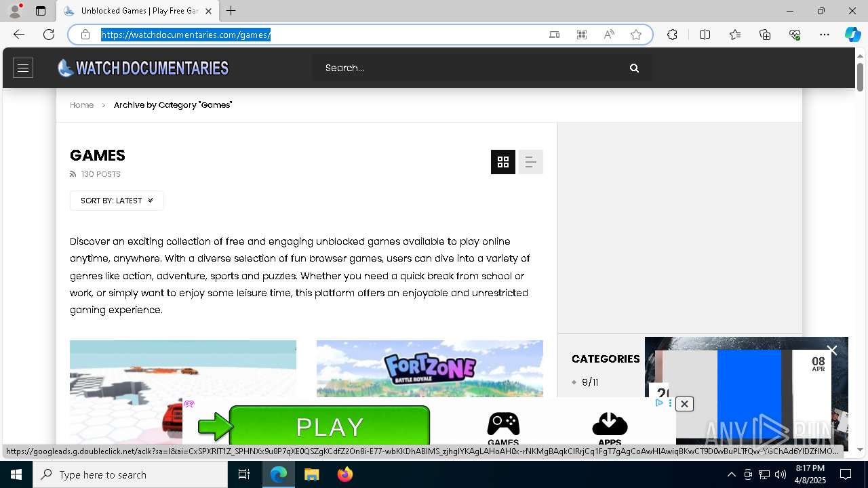Close the bottom banner ad

(684, 404)
